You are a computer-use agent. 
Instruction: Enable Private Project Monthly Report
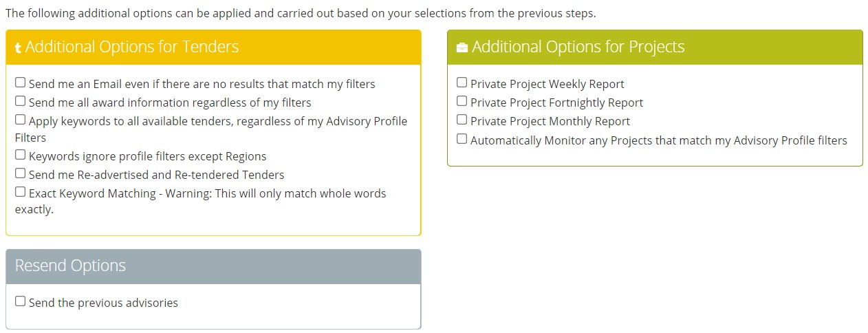point(462,120)
